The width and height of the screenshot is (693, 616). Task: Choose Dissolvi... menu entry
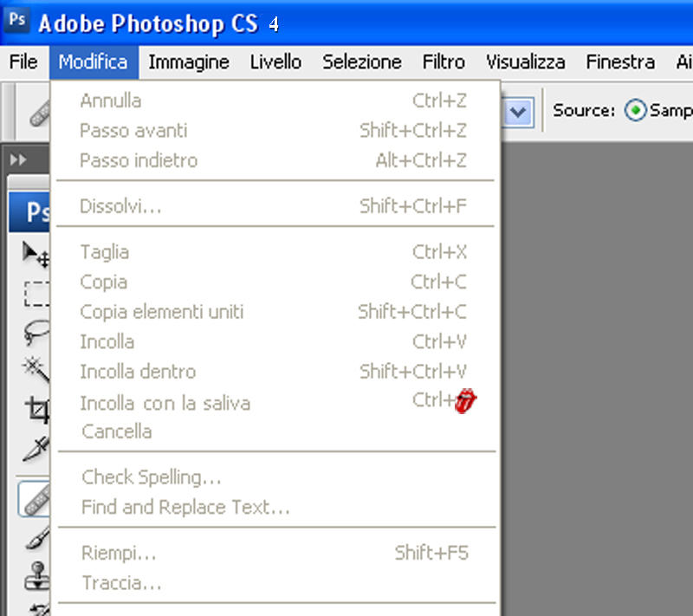[x=275, y=206]
